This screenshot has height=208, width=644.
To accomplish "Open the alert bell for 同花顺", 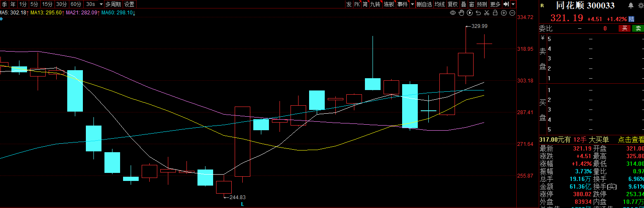I will coord(631,5).
